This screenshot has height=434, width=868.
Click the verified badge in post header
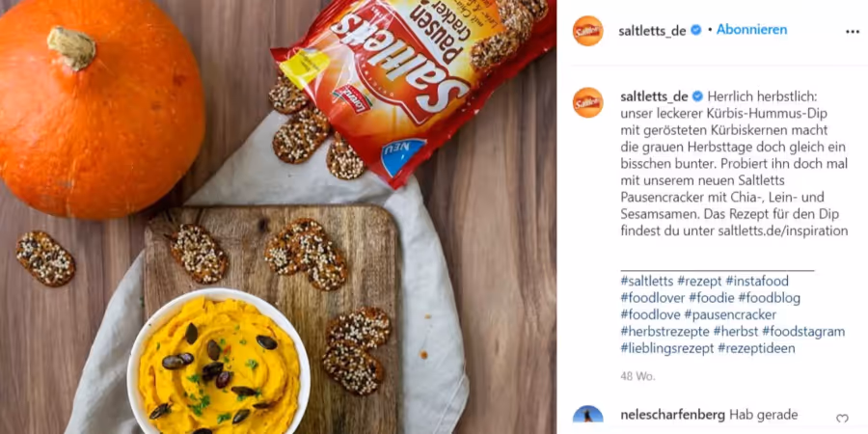pos(696,30)
